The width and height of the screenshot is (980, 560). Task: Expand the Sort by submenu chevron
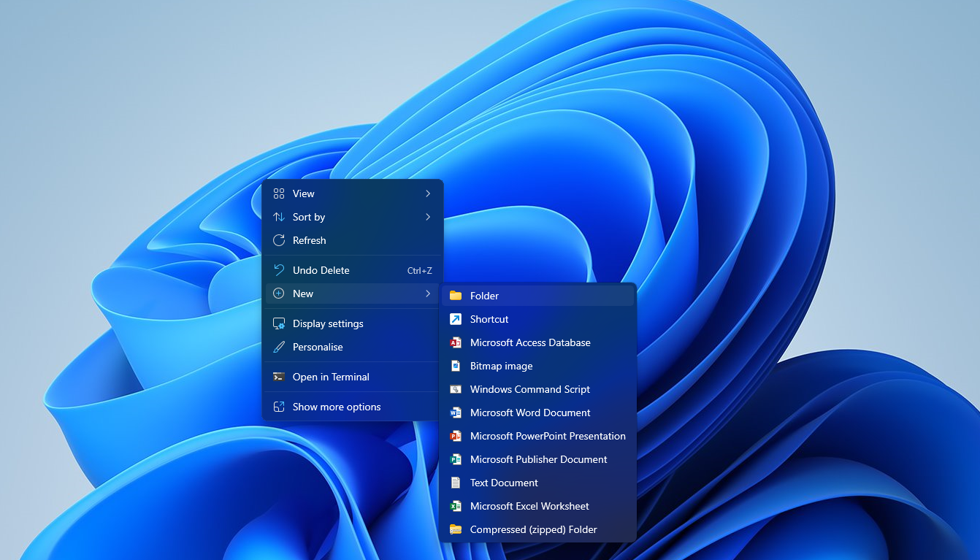click(x=428, y=217)
